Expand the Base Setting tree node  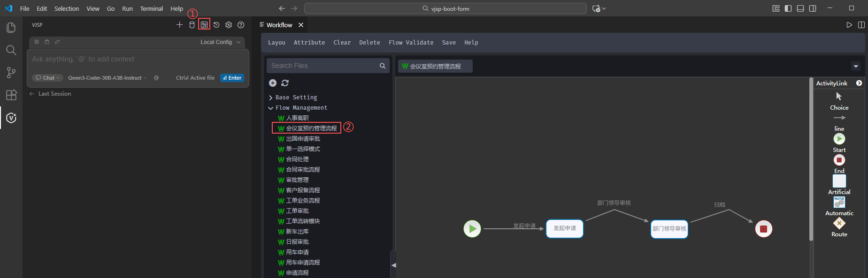(x=271, y=98)
